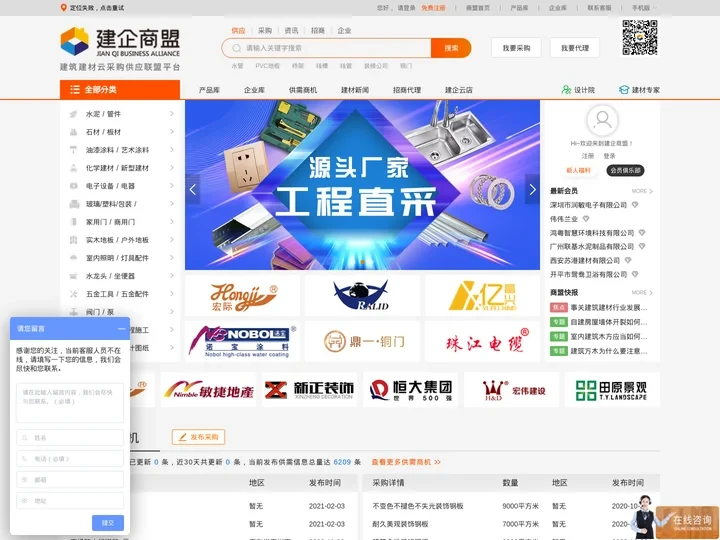Open the 手机版 dropdown in top bar
Screen dimensions: 720x540
tap(644, 8)
